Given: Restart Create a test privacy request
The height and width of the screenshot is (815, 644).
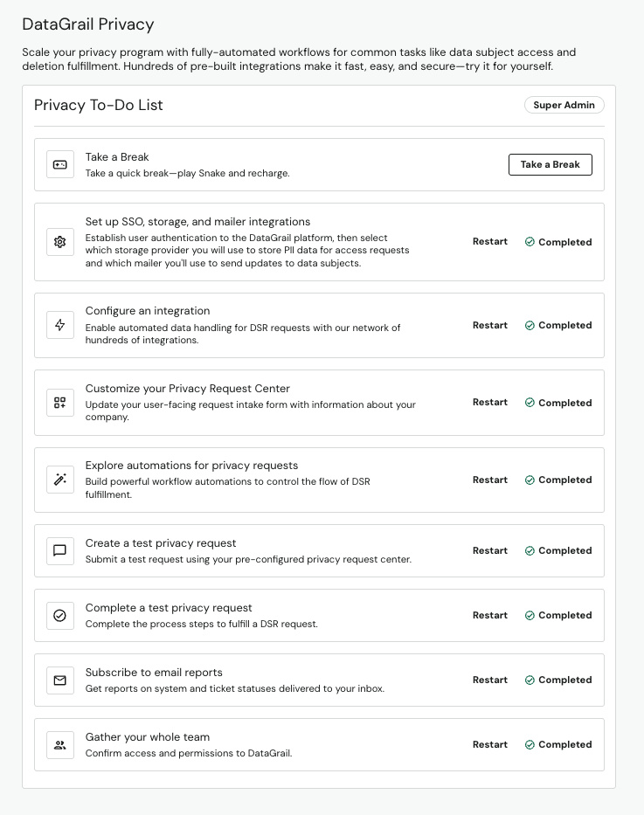Looking at the screenshot, I should tap(489, 550).
